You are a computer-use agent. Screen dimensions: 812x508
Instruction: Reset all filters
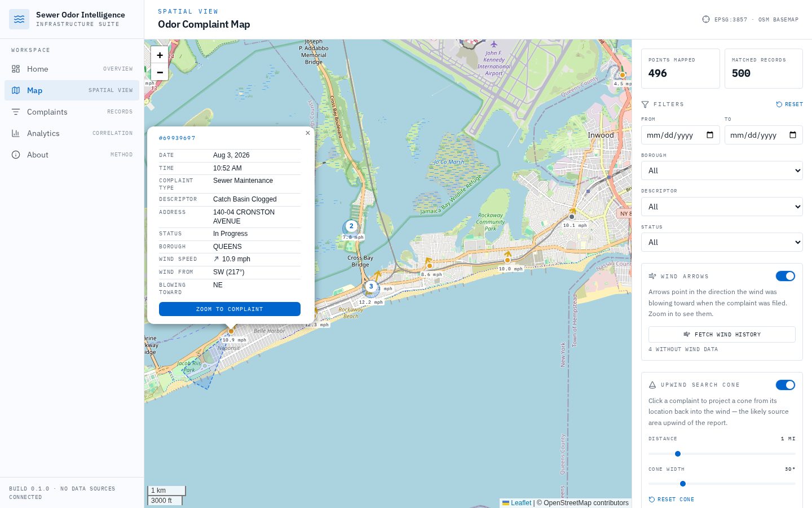tap(789, 104)
